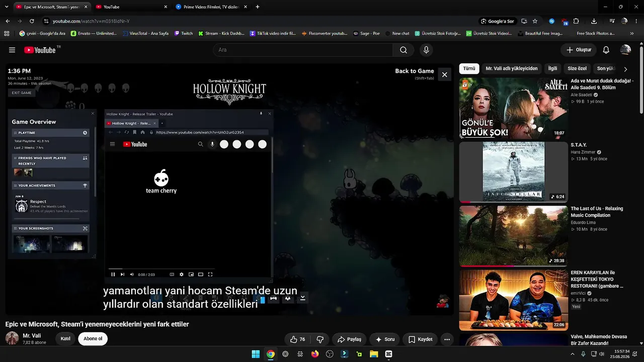Screen dimensions: 644x362
Task: Click the Chrome address bar URL
Action: coord(91,21)
